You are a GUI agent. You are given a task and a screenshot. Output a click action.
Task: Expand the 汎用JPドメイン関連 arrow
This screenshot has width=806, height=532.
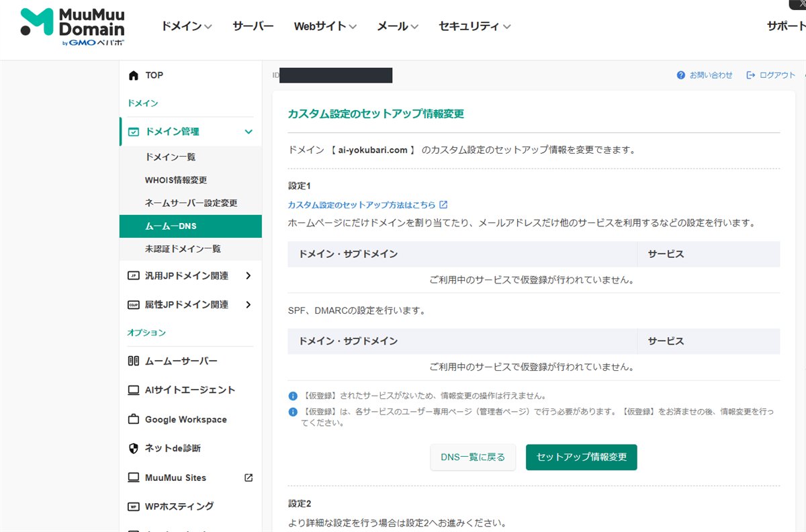249,275
